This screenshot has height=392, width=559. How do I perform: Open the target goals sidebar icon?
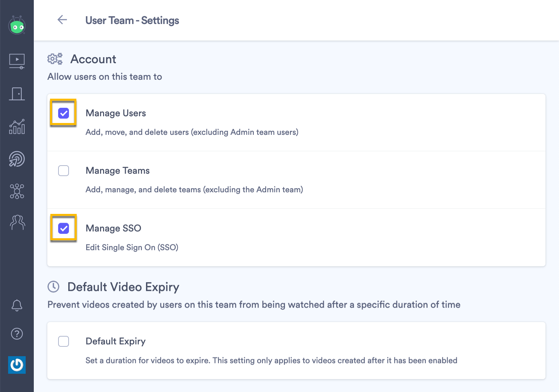pos(17,159)
